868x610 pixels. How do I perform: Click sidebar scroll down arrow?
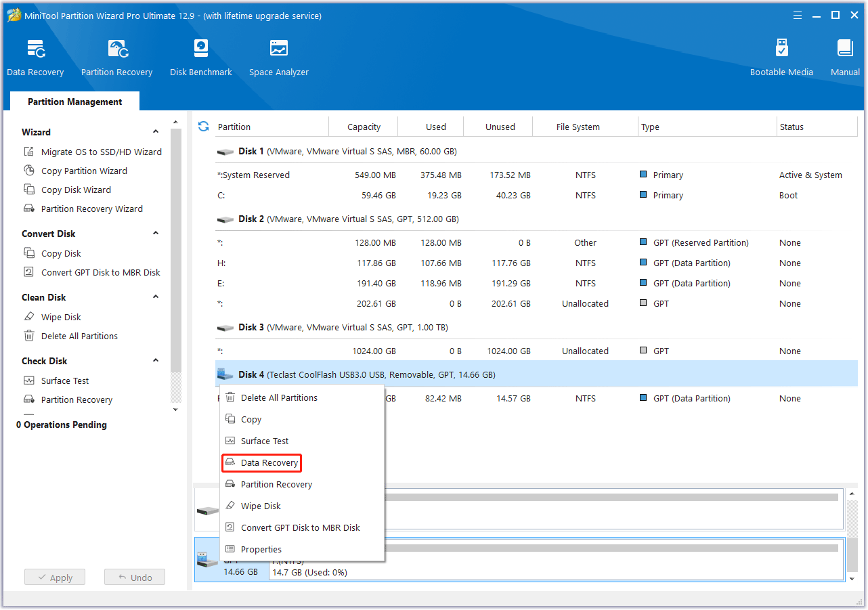pyautogui.click(x=176, y=409)
